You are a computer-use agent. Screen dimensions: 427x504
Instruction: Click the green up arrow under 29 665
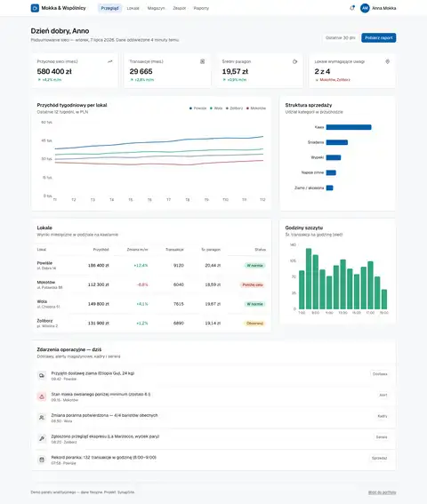pyautogui.click(x=132, y=80)
